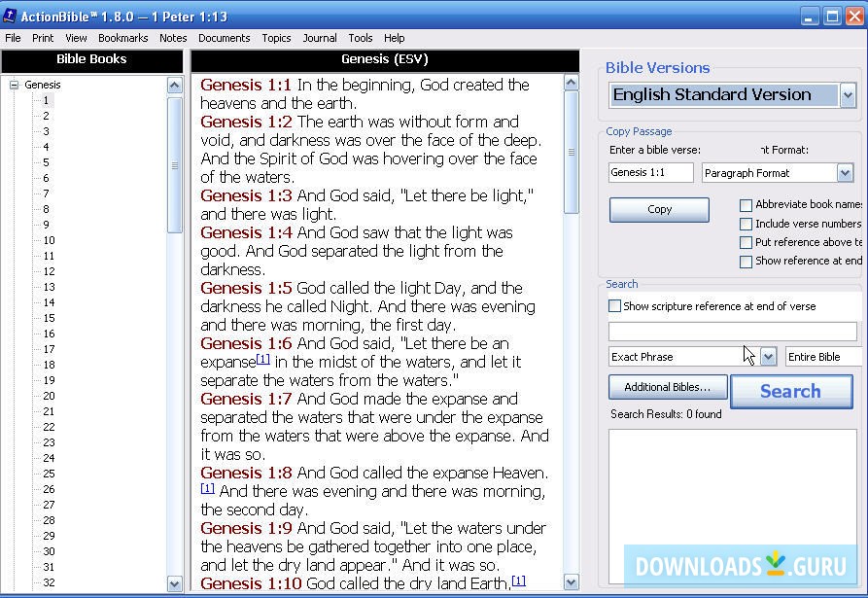Screen dimensions: 868x598
Task: Click Bible Books scrollbar up arrow
Action: [x=174, y=85]
